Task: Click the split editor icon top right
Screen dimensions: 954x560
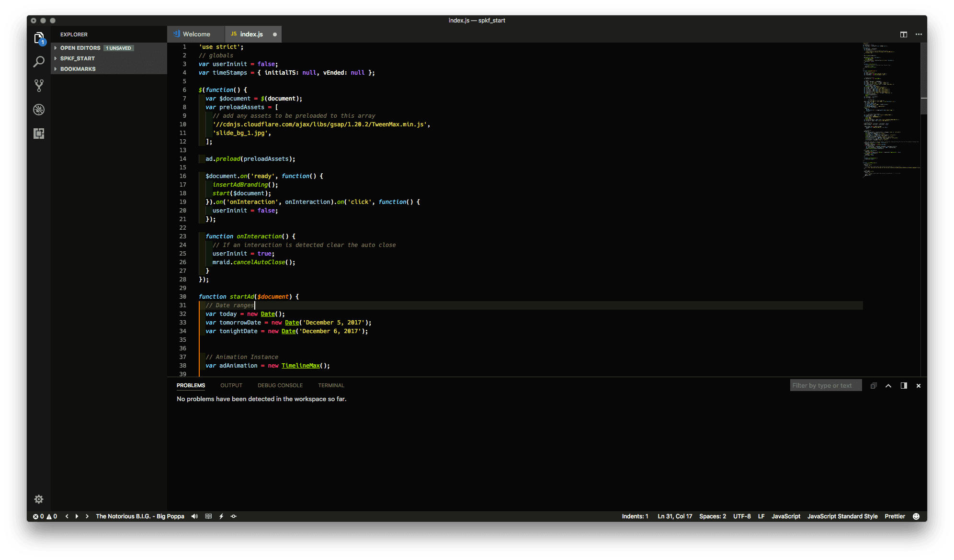Action: [904, 34]
